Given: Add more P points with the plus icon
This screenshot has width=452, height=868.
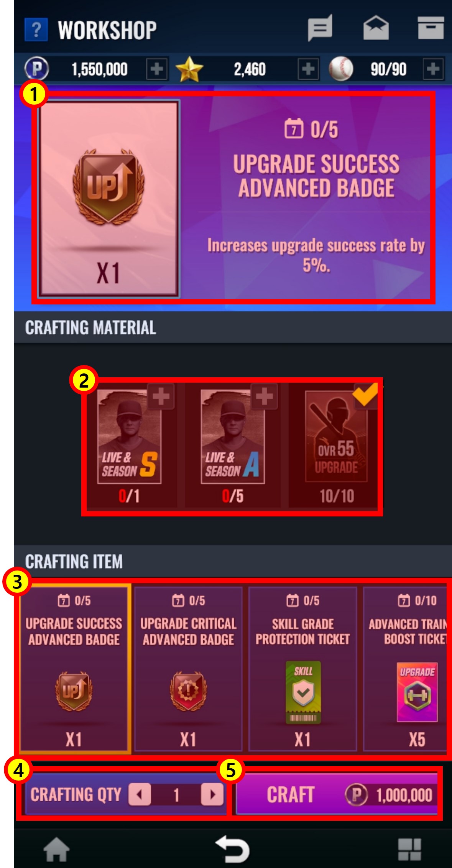Looking at the screenshot, I should point(157,69).
